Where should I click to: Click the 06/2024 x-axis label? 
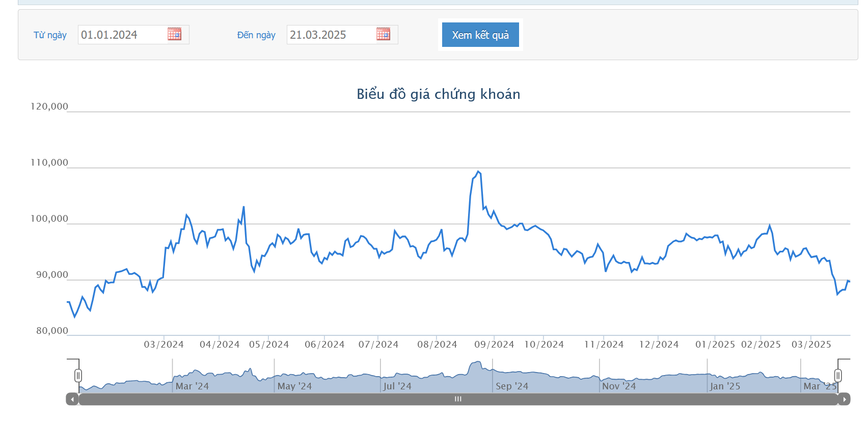pyautogui.click(x=324, y=345)
